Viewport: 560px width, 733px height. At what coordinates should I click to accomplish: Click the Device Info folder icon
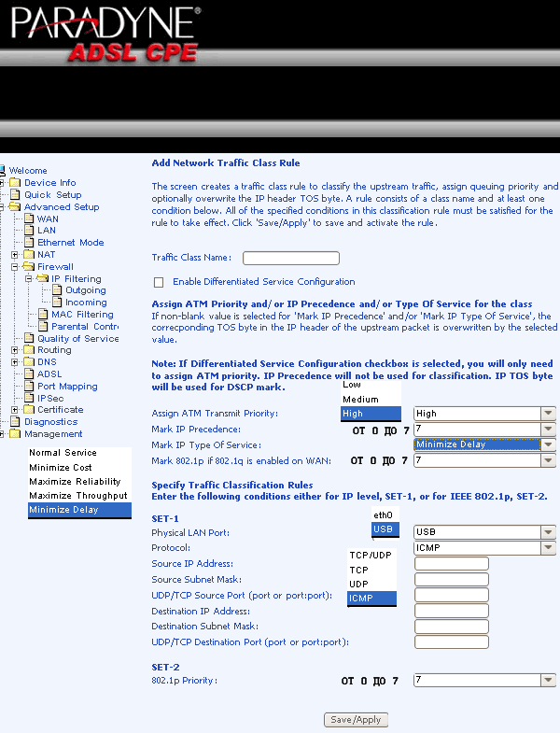pos(16,182)
